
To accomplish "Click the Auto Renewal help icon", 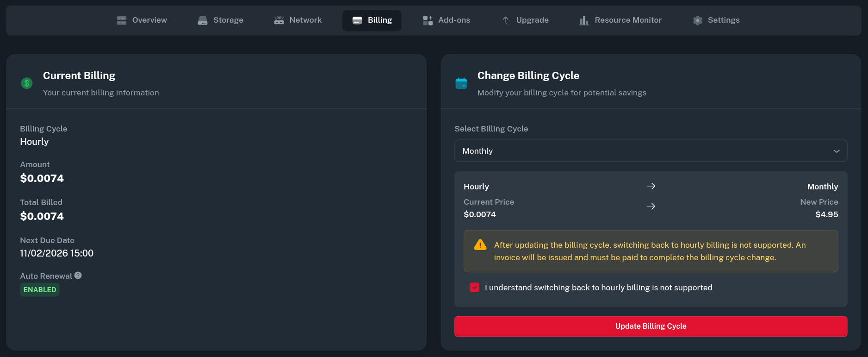I will (x=78, y=276).
